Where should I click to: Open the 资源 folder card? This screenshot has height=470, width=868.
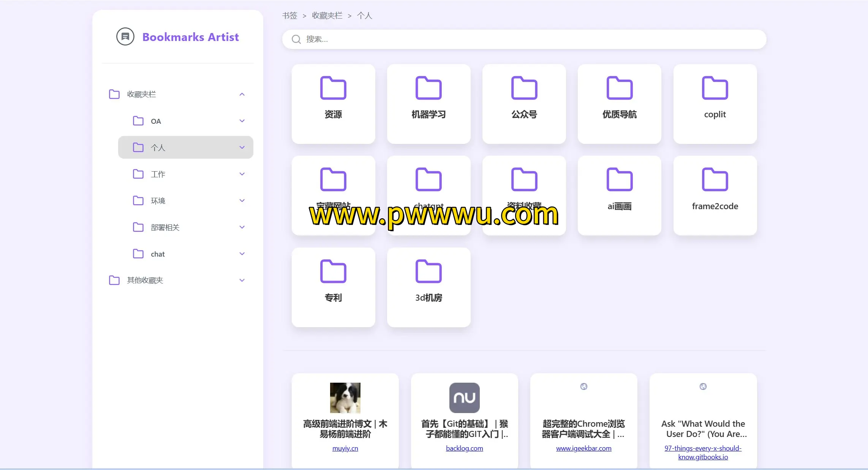tap(333, 104)
